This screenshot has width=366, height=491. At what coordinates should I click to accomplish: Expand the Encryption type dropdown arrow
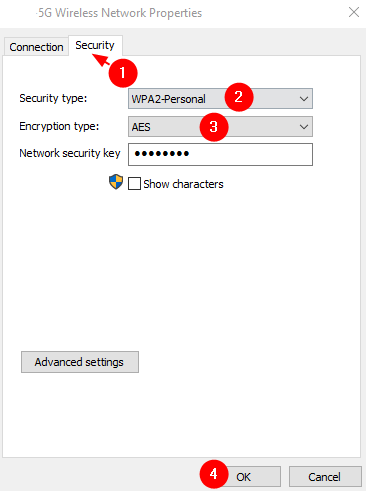(x=304, y=127)
